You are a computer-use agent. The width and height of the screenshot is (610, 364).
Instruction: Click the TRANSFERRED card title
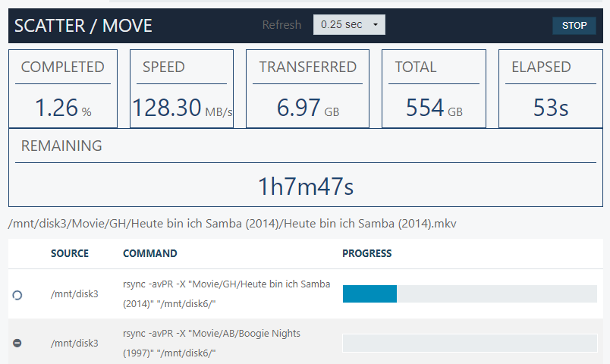(308, 67)
